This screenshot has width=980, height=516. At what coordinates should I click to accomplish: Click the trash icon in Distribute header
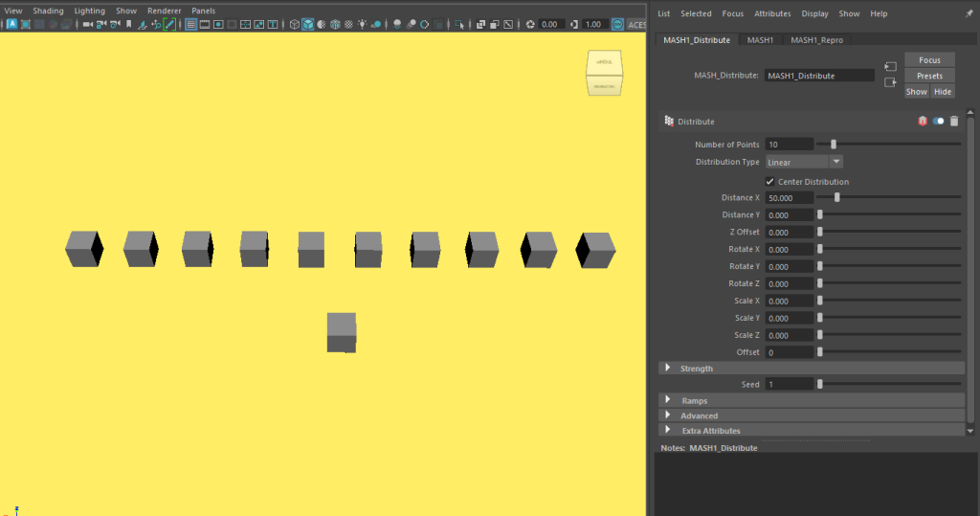pos(954,122)
